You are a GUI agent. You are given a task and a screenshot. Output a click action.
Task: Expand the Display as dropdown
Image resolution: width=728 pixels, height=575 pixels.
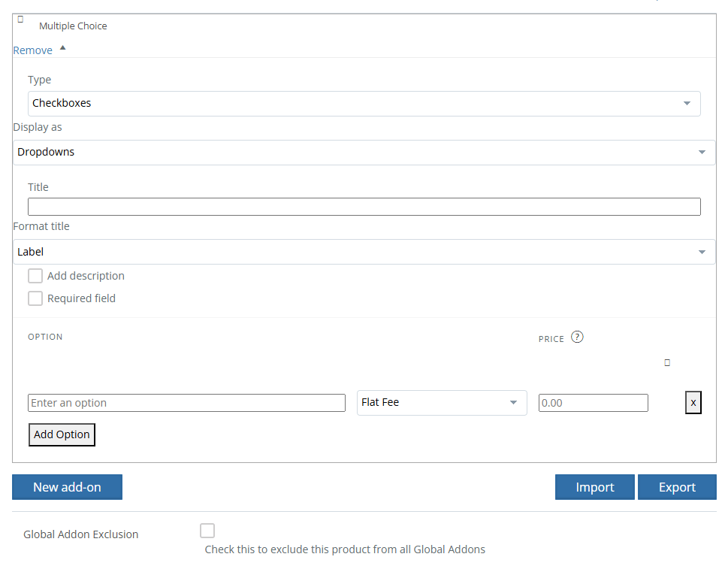(x=364, y=153)
